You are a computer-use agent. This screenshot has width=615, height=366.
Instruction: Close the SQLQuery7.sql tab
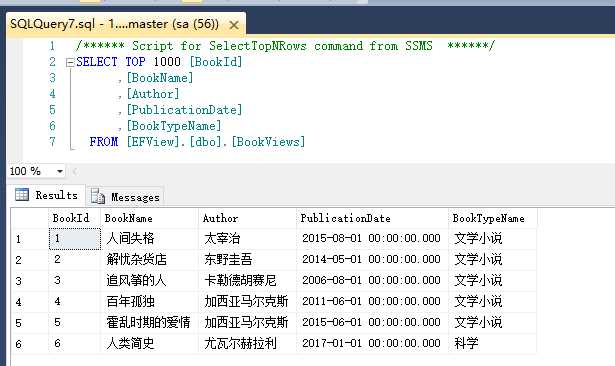coord(234,25)
